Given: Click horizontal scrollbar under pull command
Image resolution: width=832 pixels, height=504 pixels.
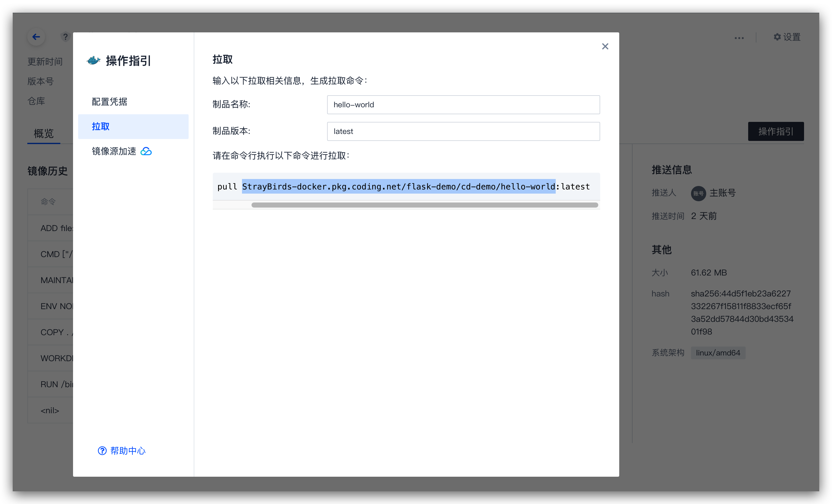Looking at the screenshot, I should pyautogui.click(x=425, y=205).
